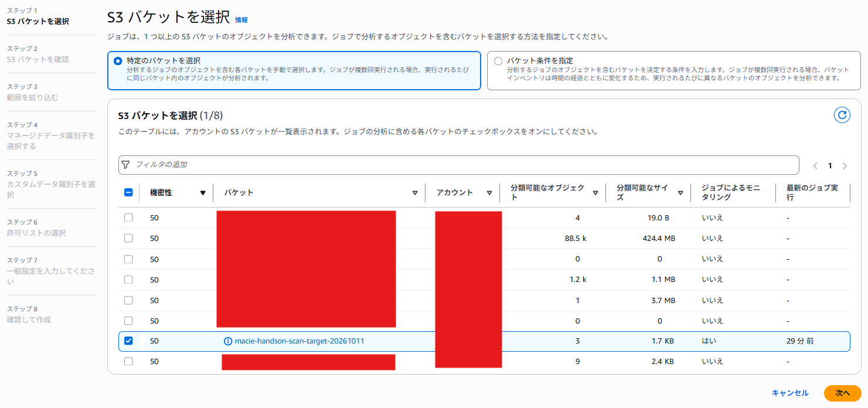The image size is (868, 408).
Task: Open 一般設定を入力してください step
Action: (x=50, y=276)
